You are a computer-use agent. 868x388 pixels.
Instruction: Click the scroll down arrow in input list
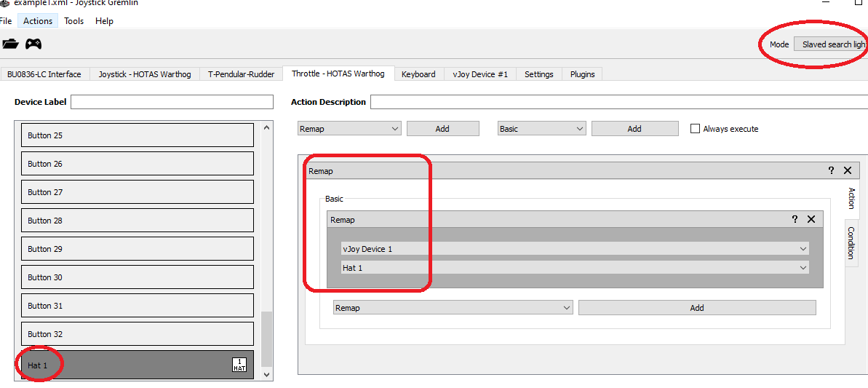(x=266, y=374)
